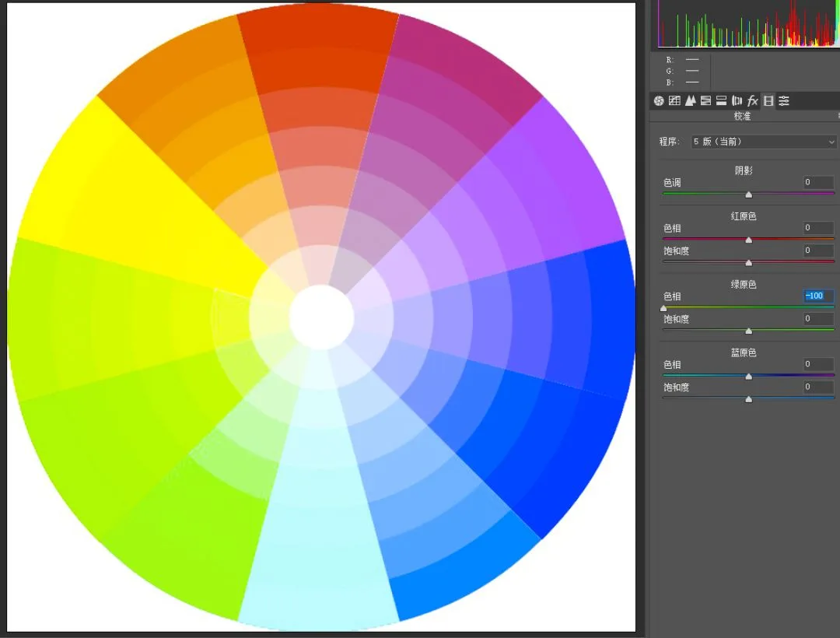Switch to the Lens Corrections panel icon

[737, 100]
